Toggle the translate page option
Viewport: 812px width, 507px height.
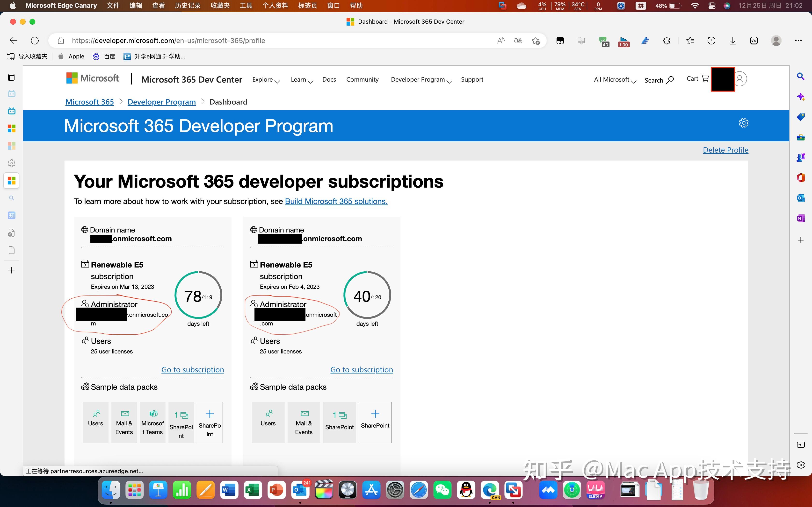click(518, 40)
